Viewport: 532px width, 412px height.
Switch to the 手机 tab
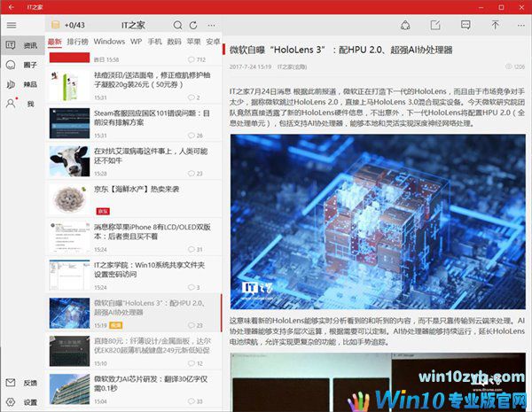point(154,42)
